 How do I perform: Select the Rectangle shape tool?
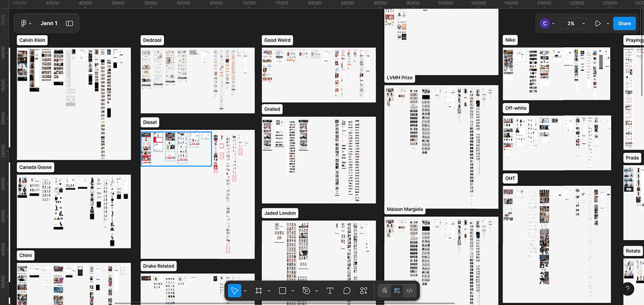point(282,291)
